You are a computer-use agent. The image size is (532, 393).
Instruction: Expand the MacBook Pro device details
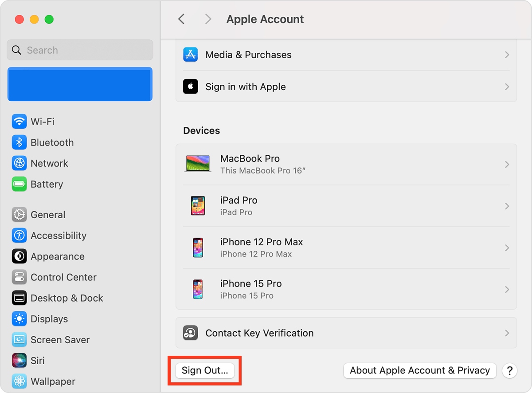click(x=346, y=164)
